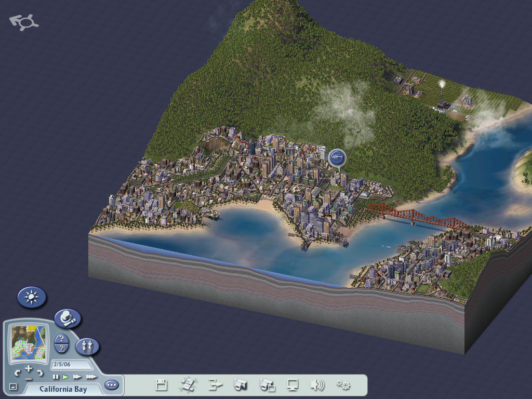Click the exit game arrow icon
The image size is (532, 399).
tap(215, 385)
